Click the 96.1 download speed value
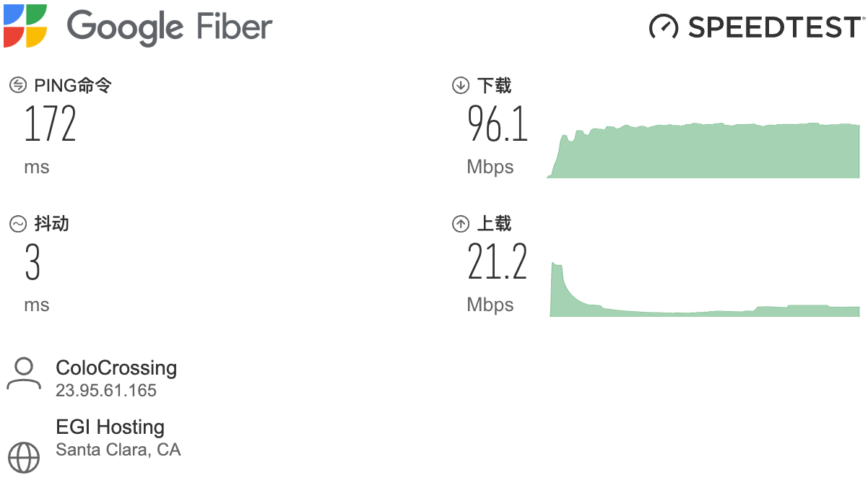The width and height of the screenshot is (868, 488). click(498, 124)
